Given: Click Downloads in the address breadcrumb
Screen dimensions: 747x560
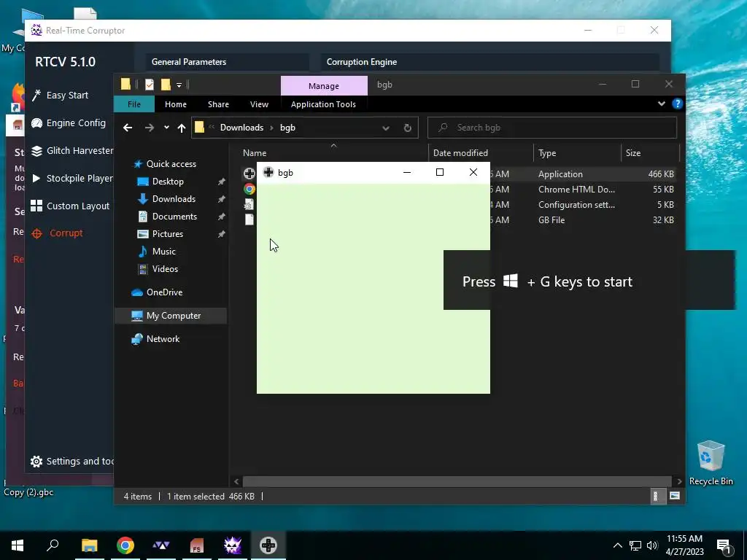Looking at the screenshot, I should click(x=241, y=128).
